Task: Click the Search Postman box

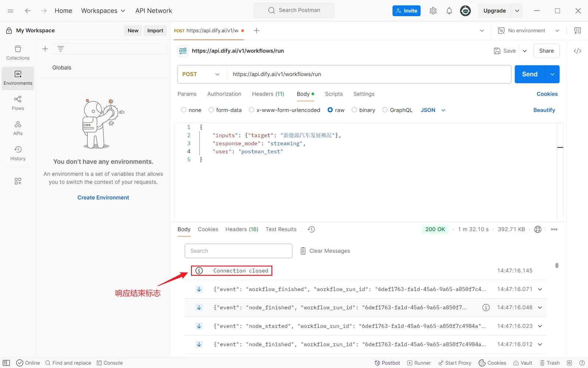Action: tap(294, 10)
